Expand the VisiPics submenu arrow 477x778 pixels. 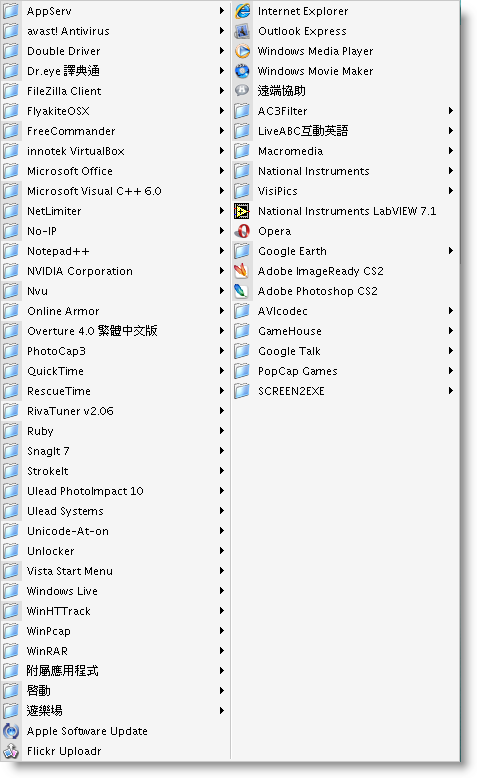451,191
